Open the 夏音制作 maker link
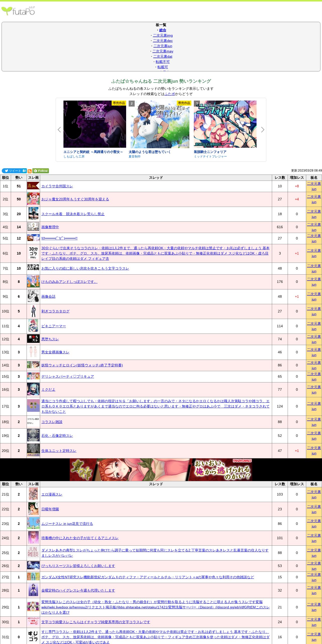Screen dimensions: 322x644 [135, 156]
